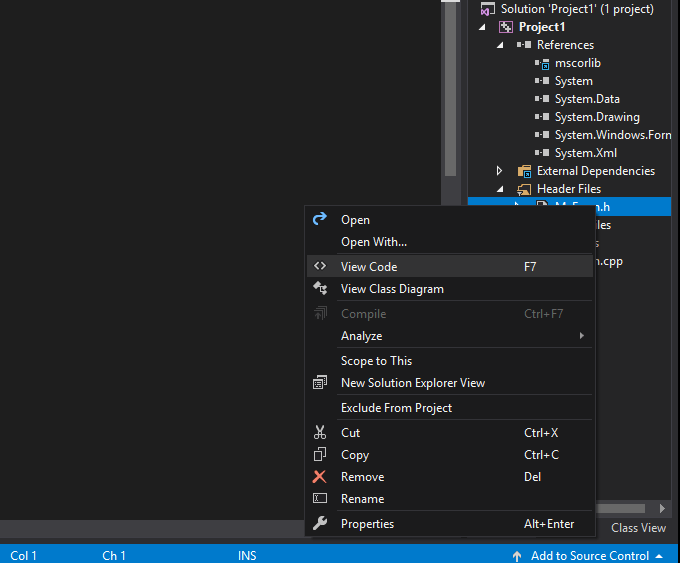Choose Exclude From Project

[x=449, y=407]
